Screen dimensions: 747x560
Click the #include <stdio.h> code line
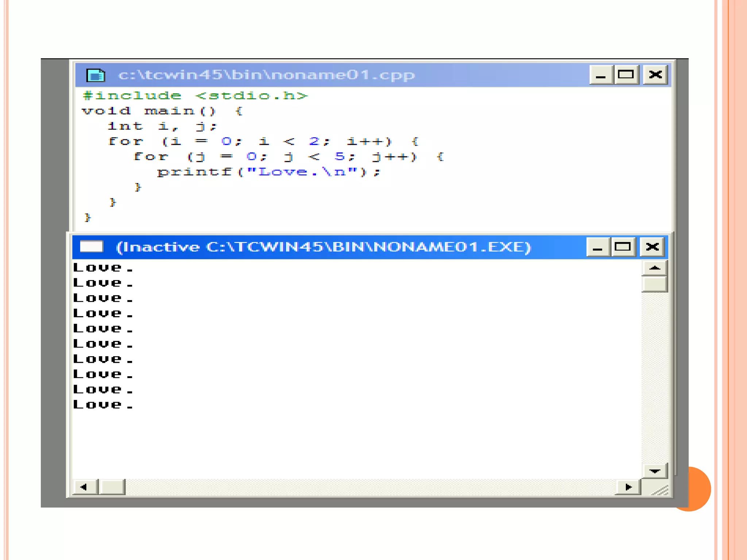pos(195,96)
